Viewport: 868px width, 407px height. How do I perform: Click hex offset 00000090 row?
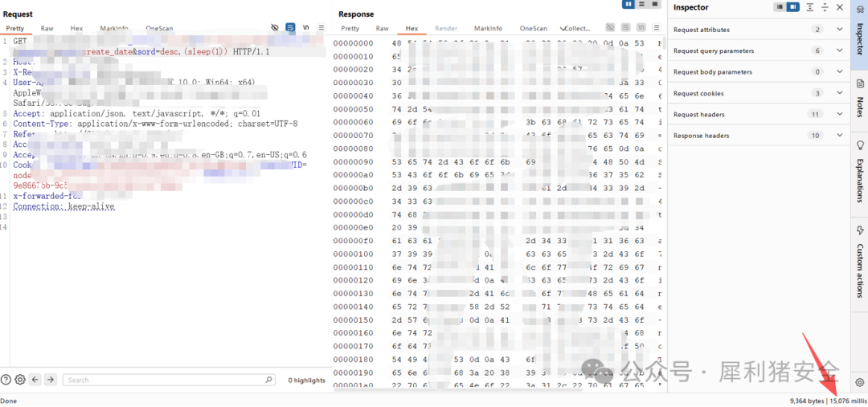pos(498,161)
